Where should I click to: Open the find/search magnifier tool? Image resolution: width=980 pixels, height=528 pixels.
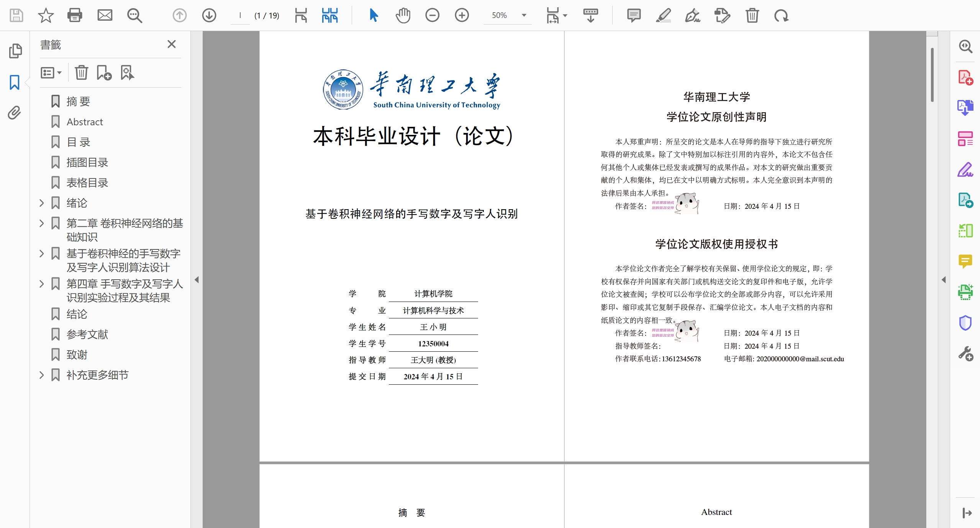(134, 15)
